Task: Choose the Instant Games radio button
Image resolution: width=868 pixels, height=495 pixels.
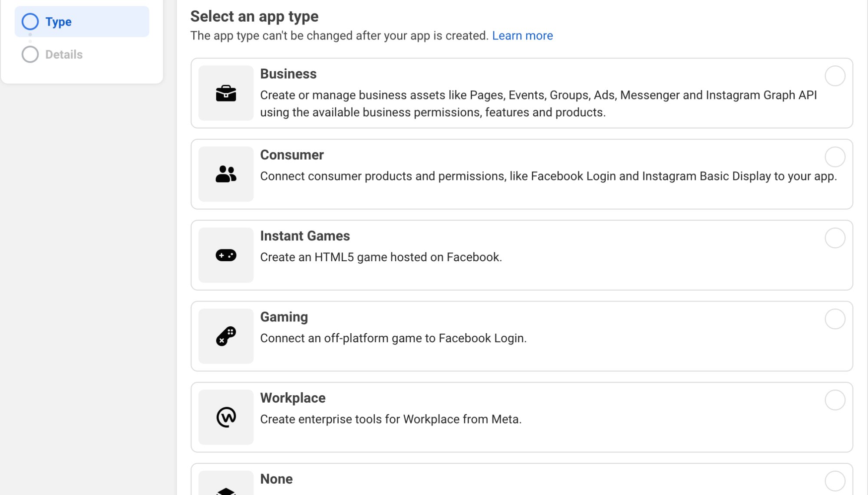Action: (x=835, y=238)
